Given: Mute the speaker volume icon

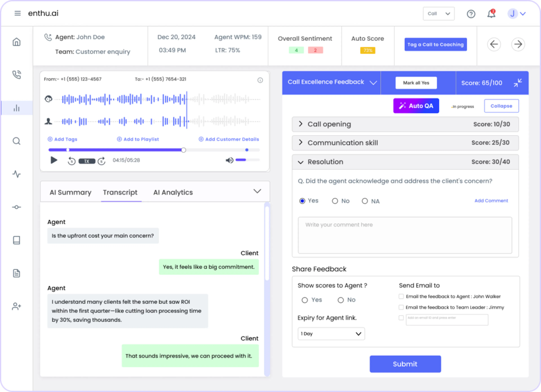Looking at the screenshot, I should [230, 160].
